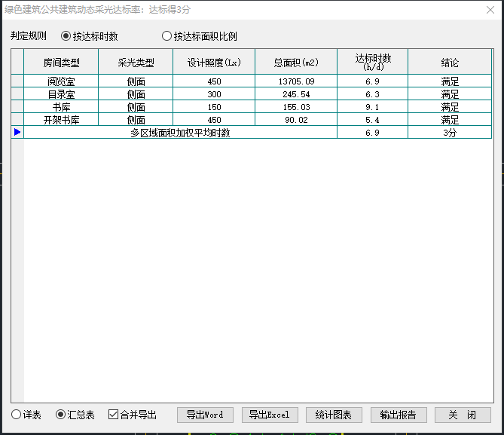This screenshot has width=504, height=435.
Task: Export results with 导出Excel button
Action: tap(270, 415)
